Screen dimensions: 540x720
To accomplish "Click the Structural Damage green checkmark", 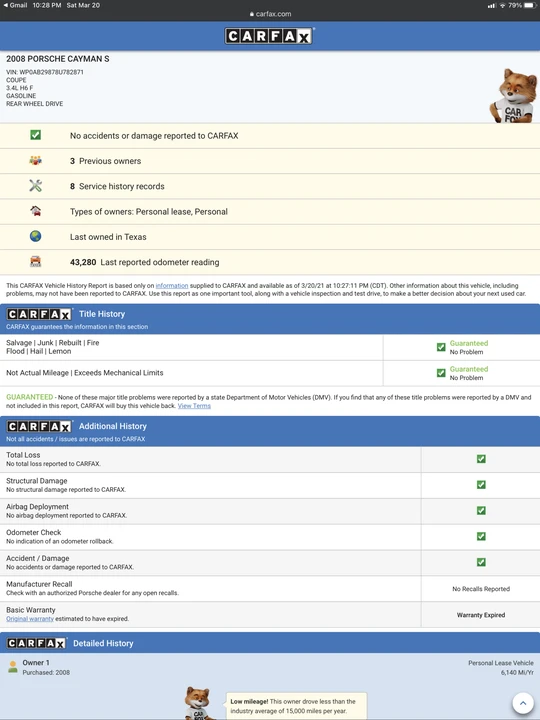I will [x=481, y=484].
